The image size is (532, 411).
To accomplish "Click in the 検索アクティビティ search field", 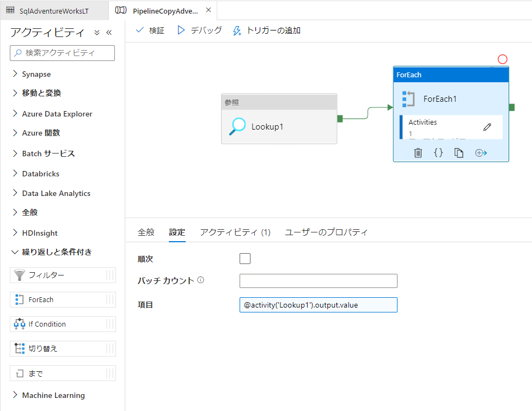I will 63,53.
